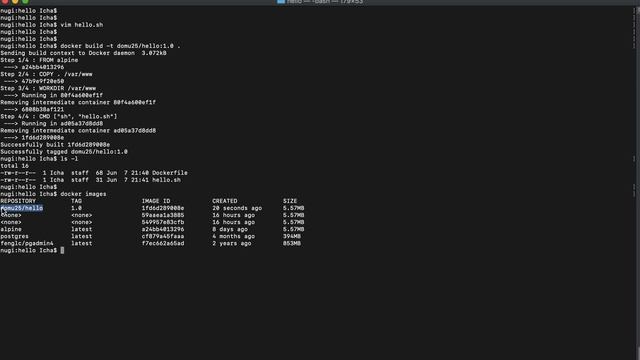Click the '8 days ago' created value
The height and width of the screenshot is (360, 640).
click(x=230, y=229)
